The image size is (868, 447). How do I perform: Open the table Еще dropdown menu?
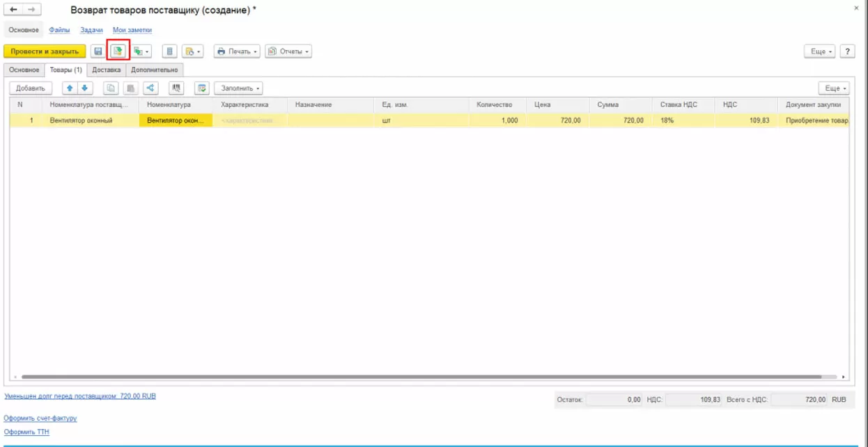(x=834, y=88)
